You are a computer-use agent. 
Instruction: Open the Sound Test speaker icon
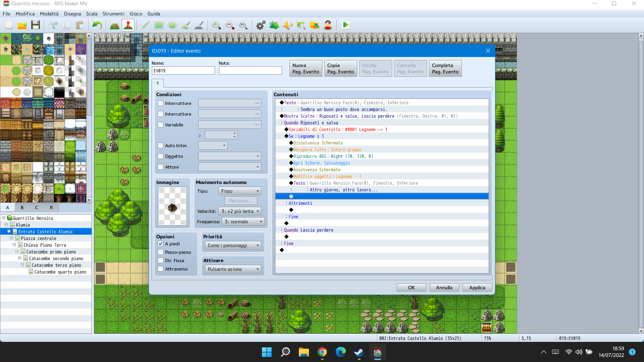pyautogui.click(x=287, y=25)
